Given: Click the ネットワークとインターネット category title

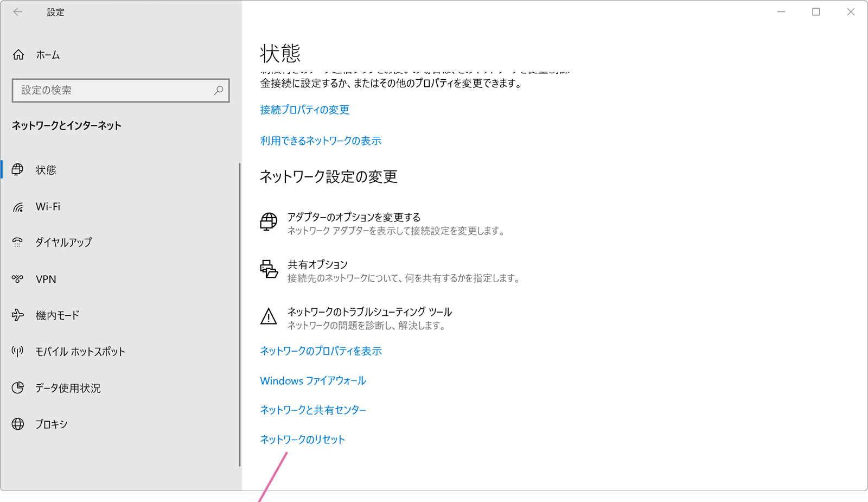Looking at the screenshot, I should click(67, 125).
